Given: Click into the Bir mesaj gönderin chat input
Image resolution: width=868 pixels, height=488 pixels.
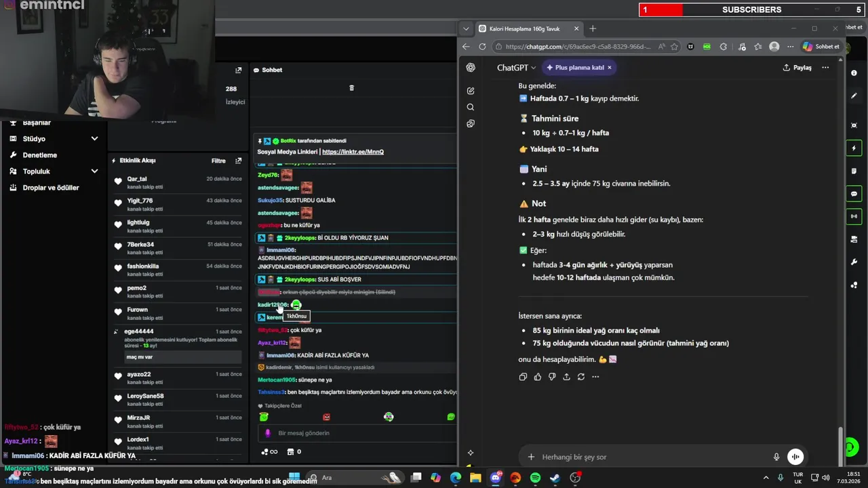Looking at the screenshot, I should click(356, 433).
